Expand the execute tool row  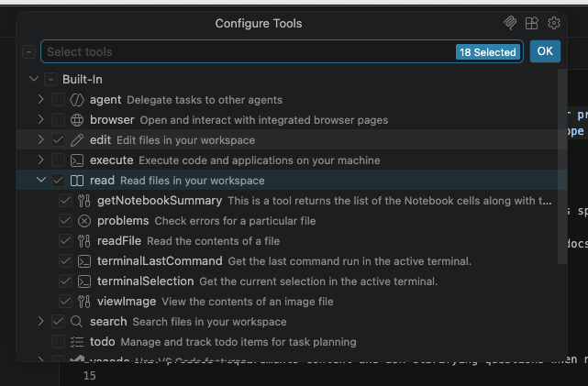(x=41, y=160)
